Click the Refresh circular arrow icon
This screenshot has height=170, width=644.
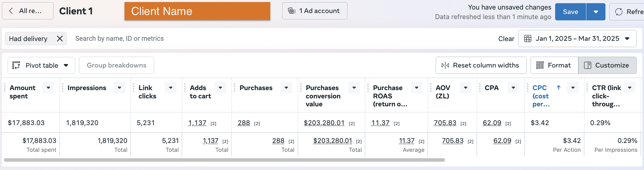[x=619, y=12]
